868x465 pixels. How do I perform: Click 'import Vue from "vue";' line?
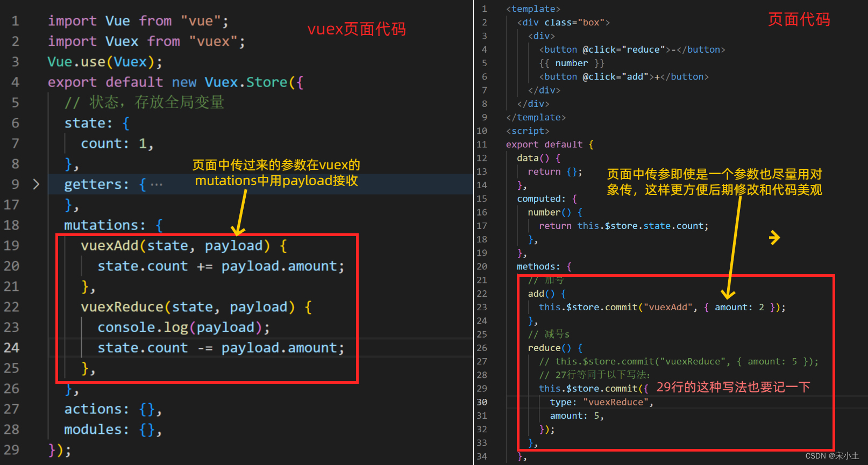(x=138, y=21)
